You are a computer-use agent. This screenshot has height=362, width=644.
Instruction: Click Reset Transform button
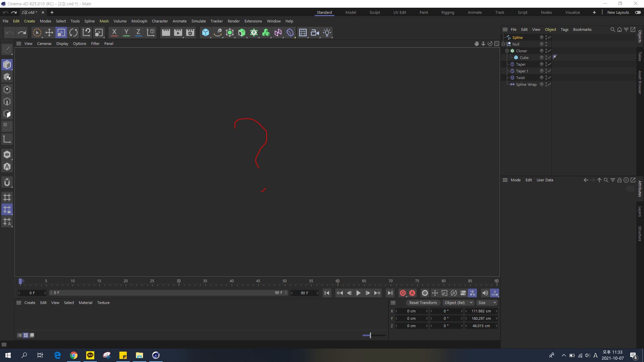click(x=422, y=302)
